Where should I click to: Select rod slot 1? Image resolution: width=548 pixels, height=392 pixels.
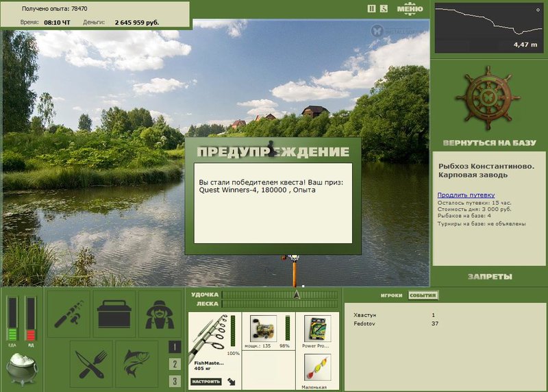click(175, 347)
